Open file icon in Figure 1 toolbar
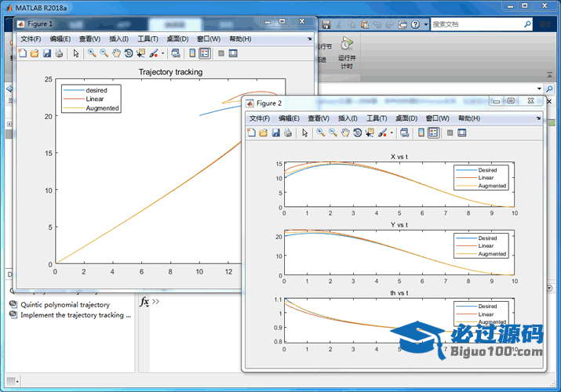 (x=35, y=53)
